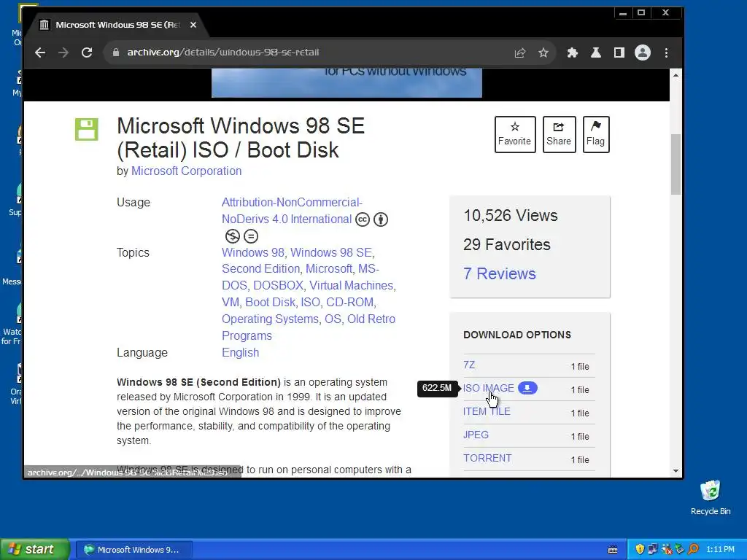Click the padlock site info icon

[x=115, y=52]
